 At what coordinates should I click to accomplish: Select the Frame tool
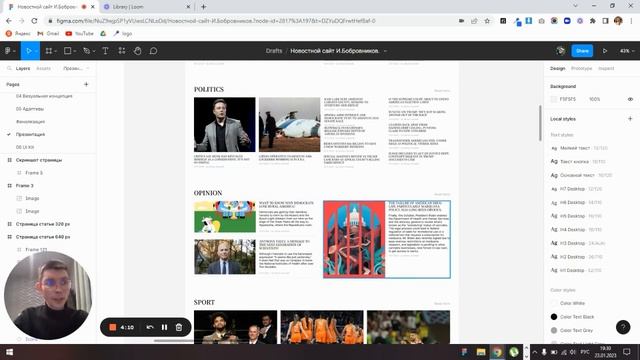point(49,51)
